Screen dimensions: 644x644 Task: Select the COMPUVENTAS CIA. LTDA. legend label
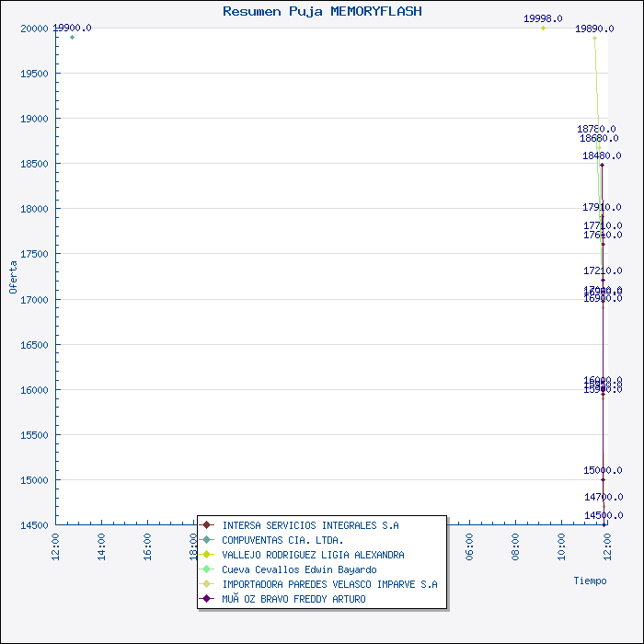pos(282,540)
